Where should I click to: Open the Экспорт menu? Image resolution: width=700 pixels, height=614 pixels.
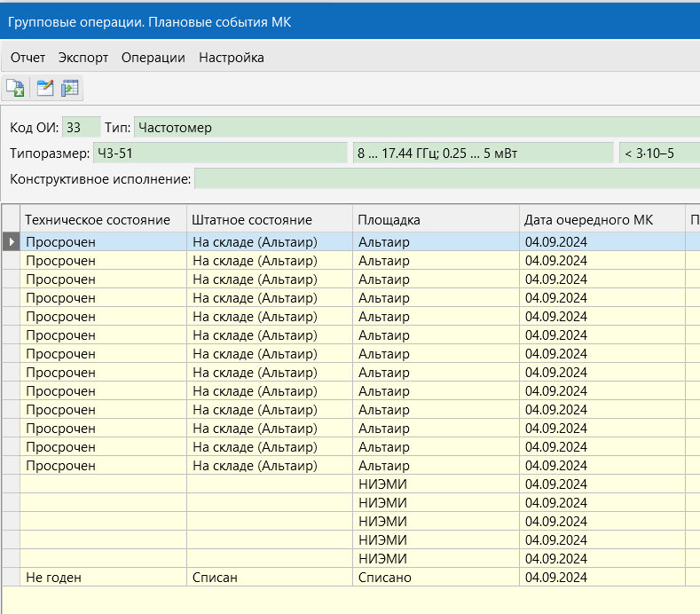pos(83,58)
